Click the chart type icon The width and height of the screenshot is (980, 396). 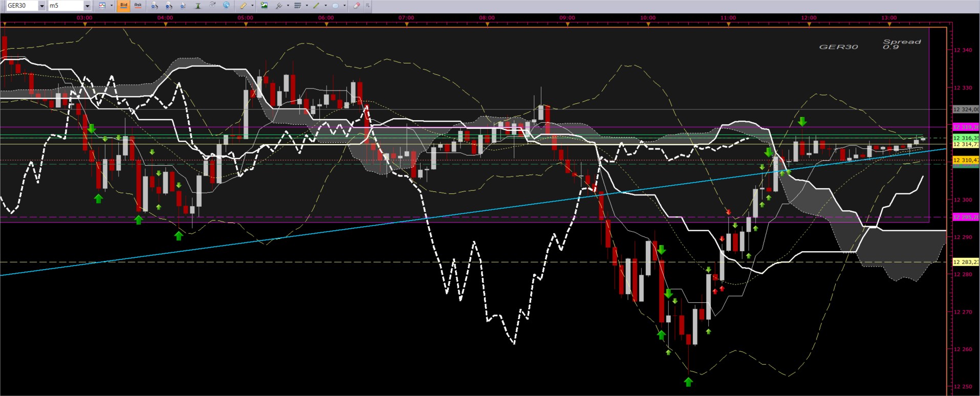pos(102,6)
